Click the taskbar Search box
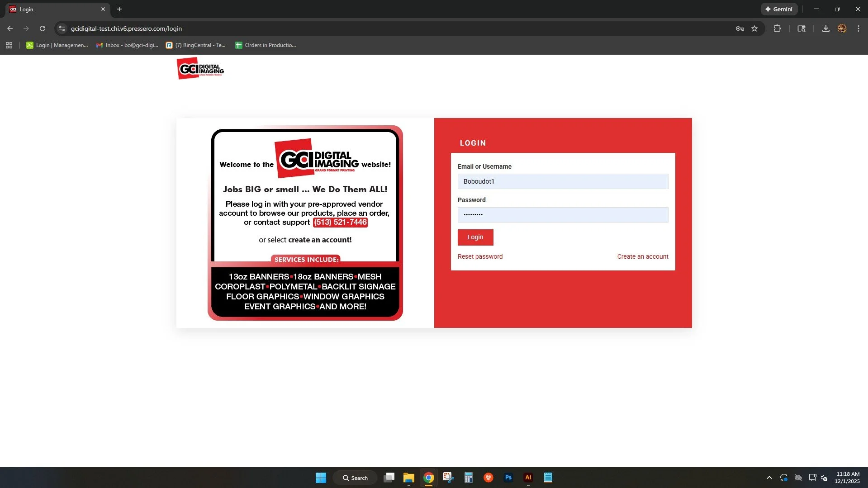The image size is (868, 488). [355, 478]
